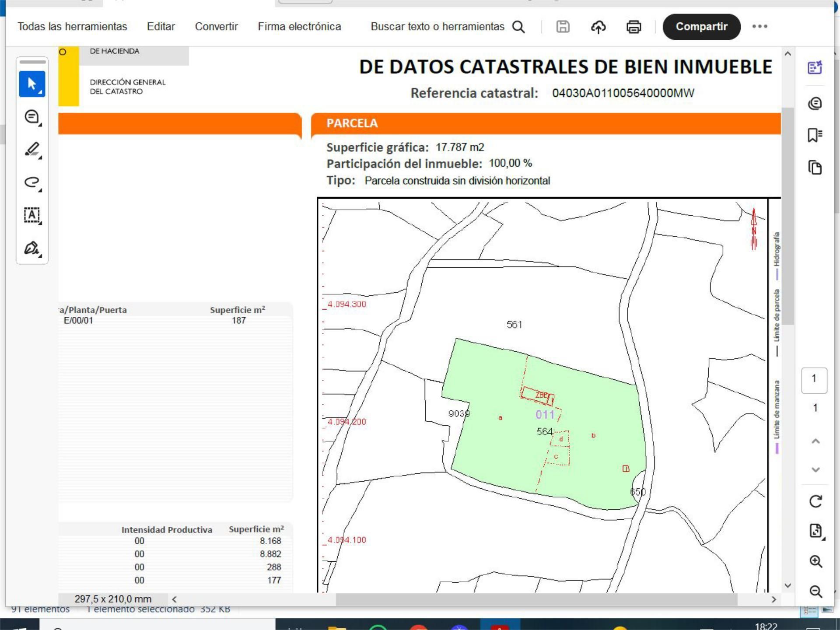Print the document
This screenshot has height=630, width=840.
[633, 27]
